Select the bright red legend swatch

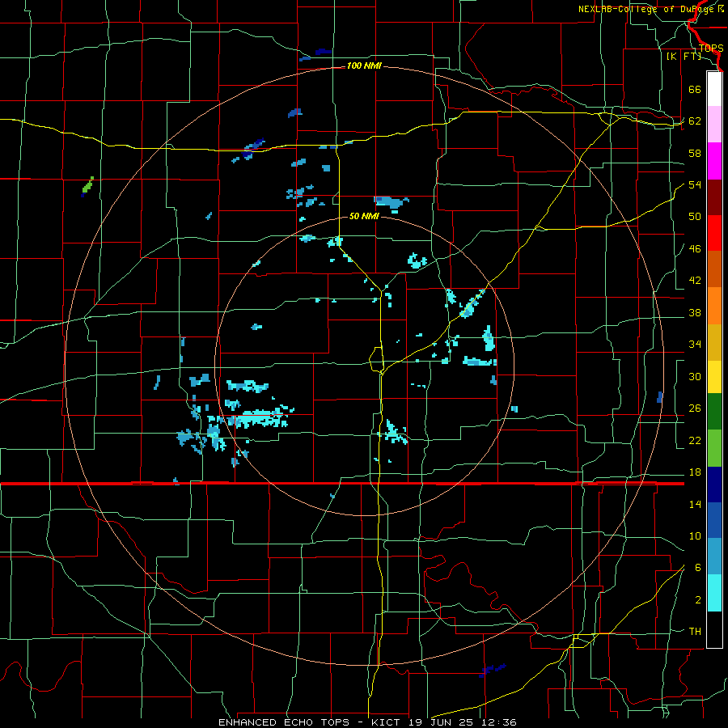click(x=714, y=233)
